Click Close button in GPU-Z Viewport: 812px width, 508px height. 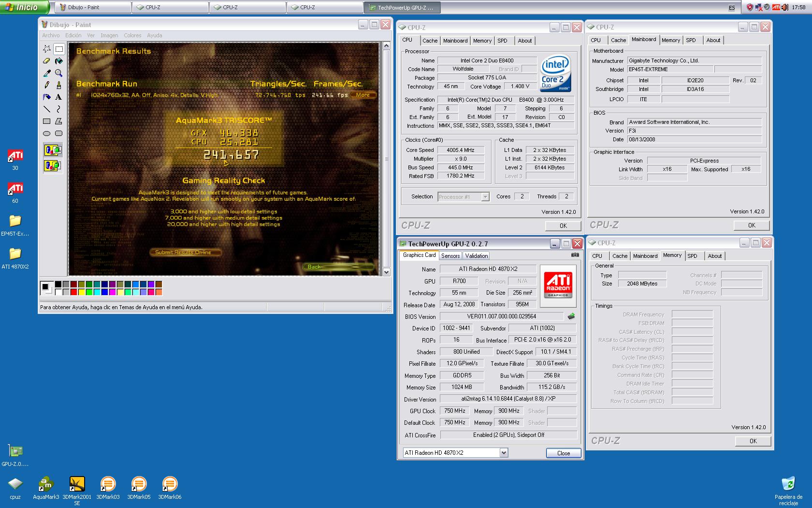pyautogui.click(x=564, y=453)
